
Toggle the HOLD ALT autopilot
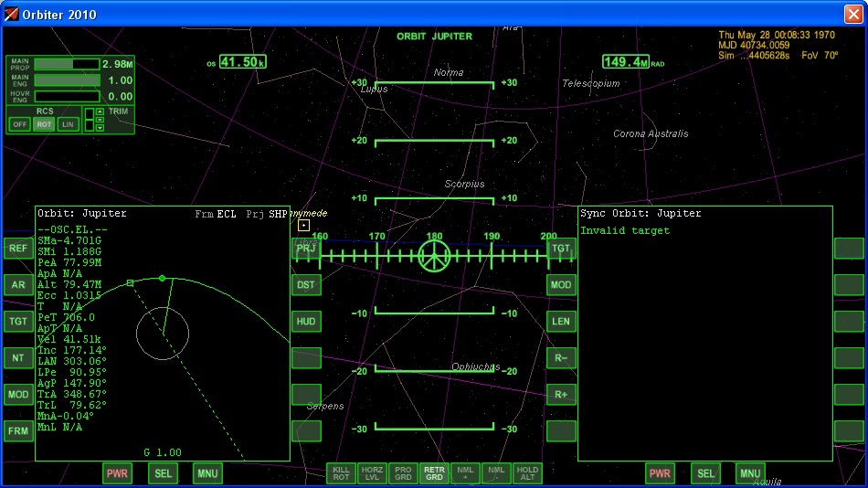tap(527, 473)
